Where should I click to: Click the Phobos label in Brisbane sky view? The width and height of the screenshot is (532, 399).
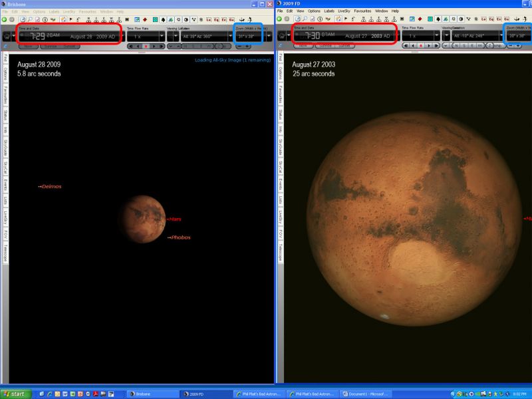click(x=181, y=237)
